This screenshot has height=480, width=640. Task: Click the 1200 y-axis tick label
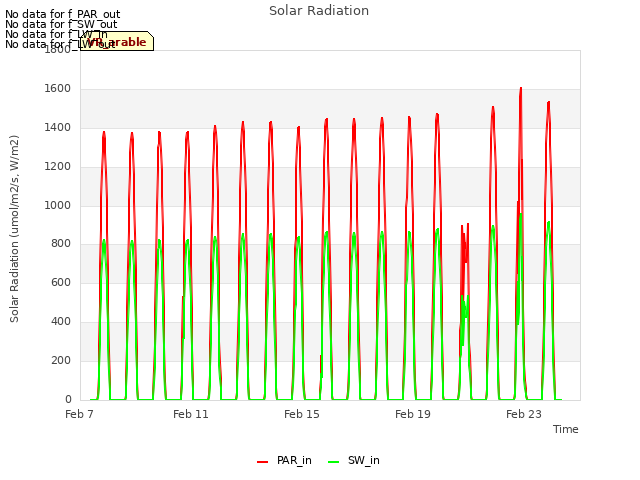[58, 167]
